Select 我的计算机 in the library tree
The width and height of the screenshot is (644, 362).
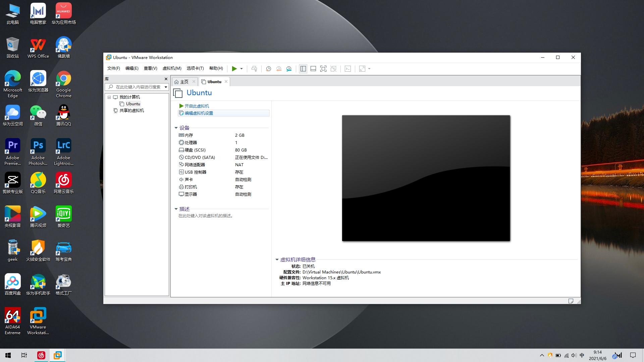click(129, 97)
